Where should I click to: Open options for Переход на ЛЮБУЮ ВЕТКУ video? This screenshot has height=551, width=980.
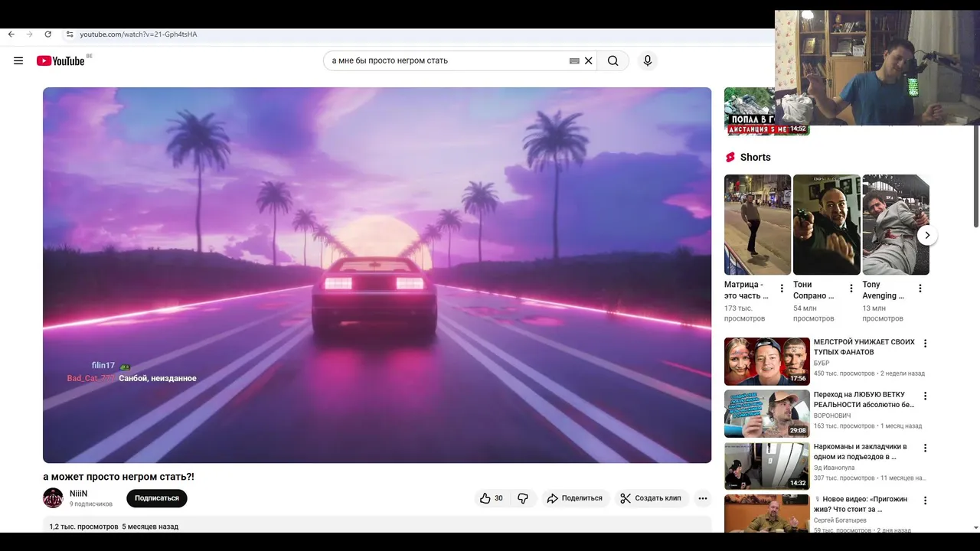click(x=925, y=396)
